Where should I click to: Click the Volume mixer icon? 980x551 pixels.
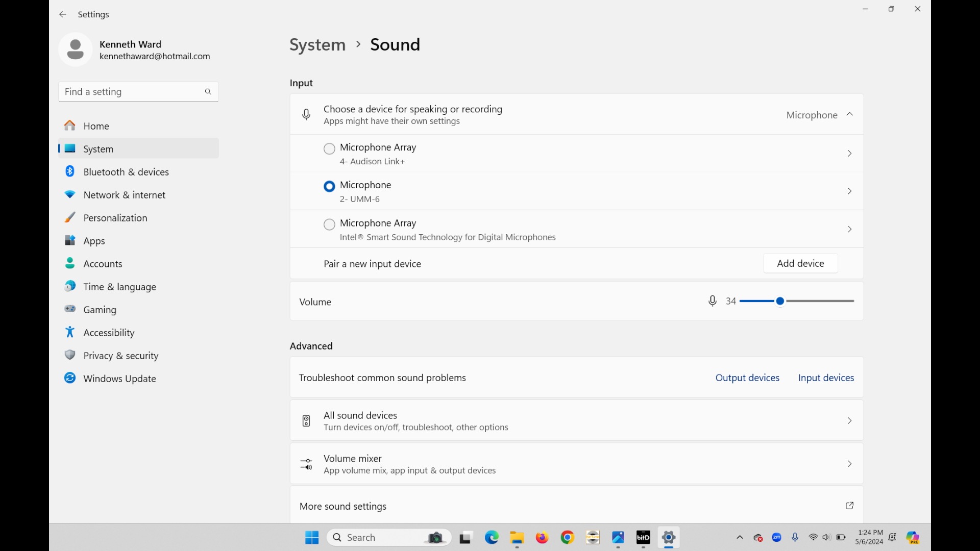tap(306, 464)
